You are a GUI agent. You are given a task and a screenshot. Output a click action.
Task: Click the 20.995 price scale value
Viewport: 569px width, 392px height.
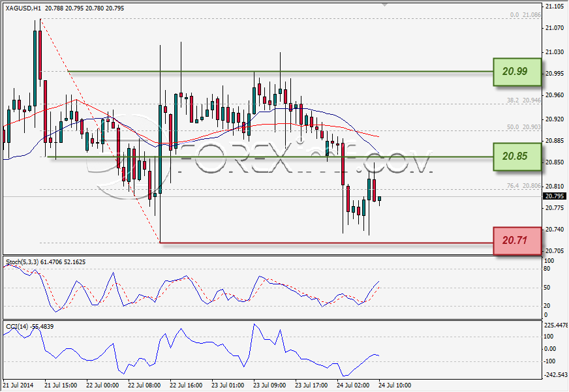[x=555, y=74]
